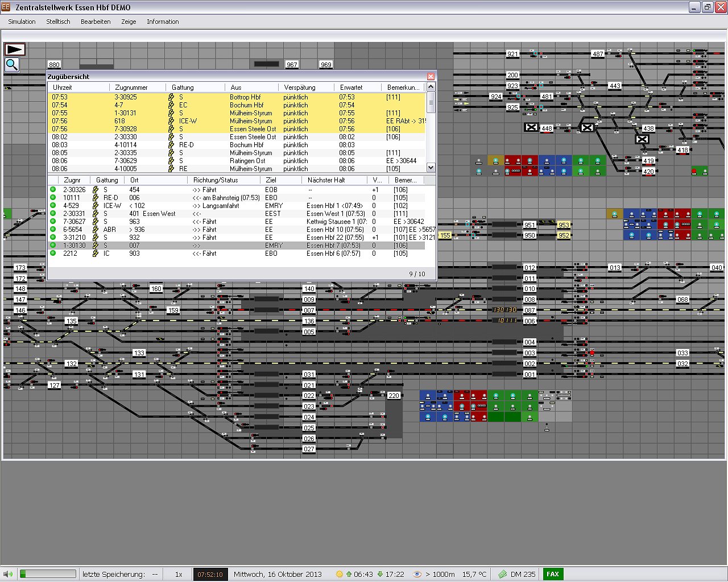Click the FAX indicator in status bar

coord(552,574)
